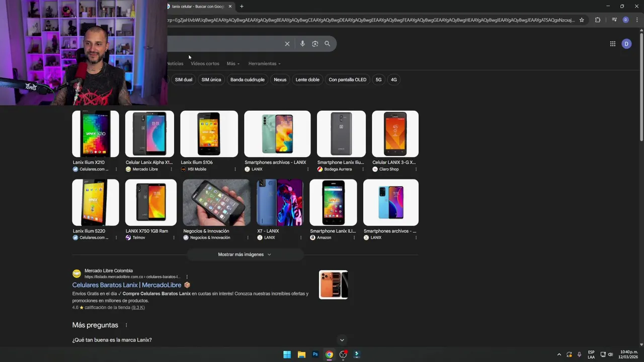Open Google Lens image search icon
The height and width of the screenshot is (362, 644).
point(315,44)
